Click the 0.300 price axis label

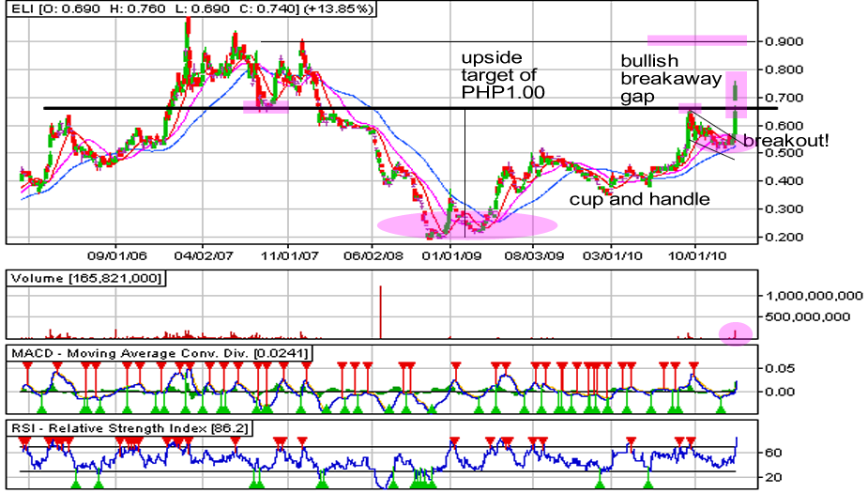[x=784, y=209]
